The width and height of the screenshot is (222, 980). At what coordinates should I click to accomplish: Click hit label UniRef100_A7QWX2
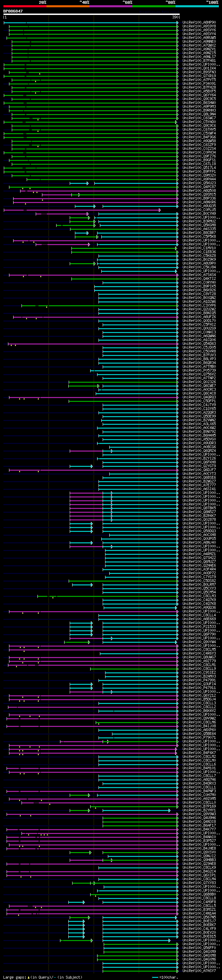click(199, 46)
